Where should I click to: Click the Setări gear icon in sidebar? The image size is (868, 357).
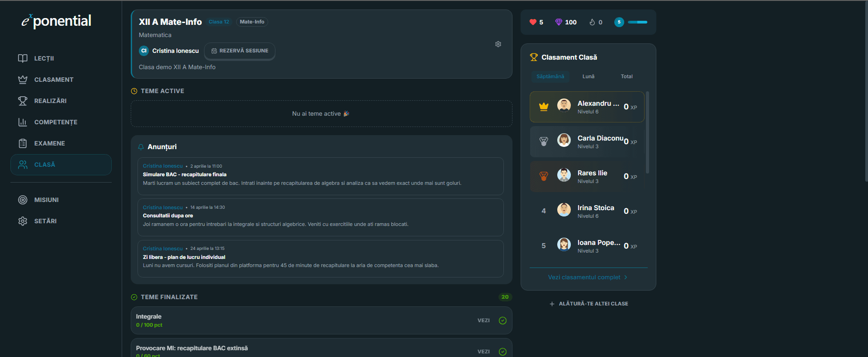23,221
